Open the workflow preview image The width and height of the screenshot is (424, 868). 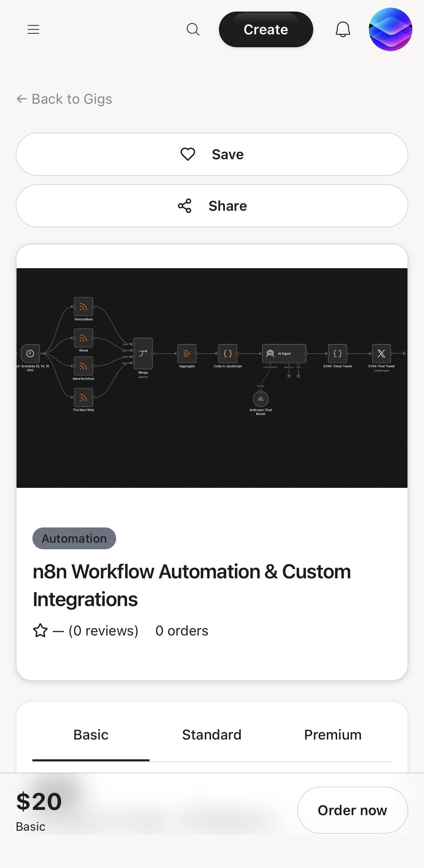tap(212, 378)
